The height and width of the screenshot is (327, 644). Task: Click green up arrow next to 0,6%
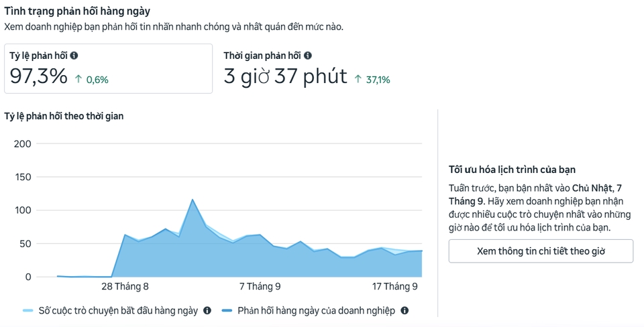(x=78, y=79)
